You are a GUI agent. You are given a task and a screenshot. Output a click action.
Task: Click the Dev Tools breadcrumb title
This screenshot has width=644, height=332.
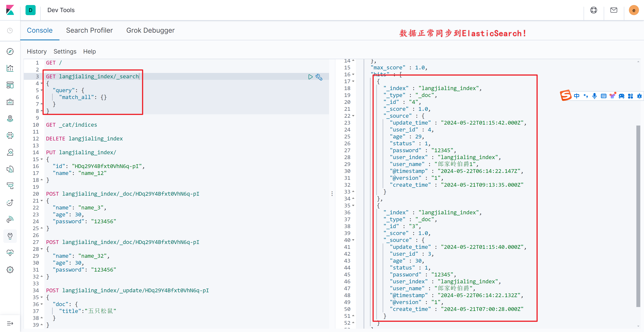(x=61, y=10)
